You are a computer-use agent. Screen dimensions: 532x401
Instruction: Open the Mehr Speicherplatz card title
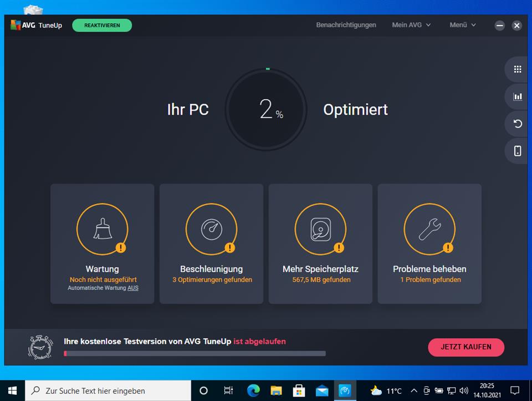click(321, 269)
